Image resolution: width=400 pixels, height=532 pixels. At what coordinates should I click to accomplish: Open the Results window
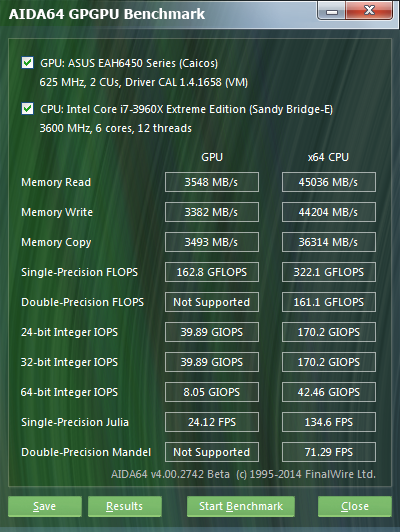coord(125,507)
